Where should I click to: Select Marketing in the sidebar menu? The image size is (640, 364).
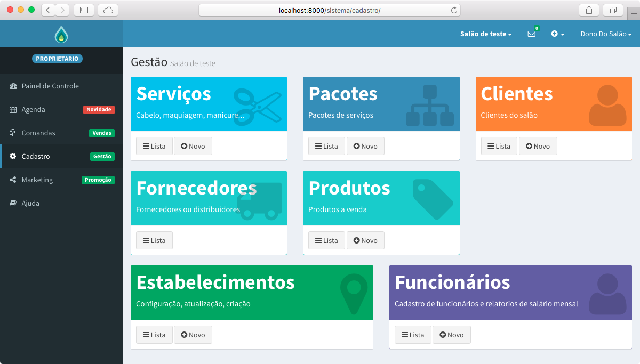(37, 180)
